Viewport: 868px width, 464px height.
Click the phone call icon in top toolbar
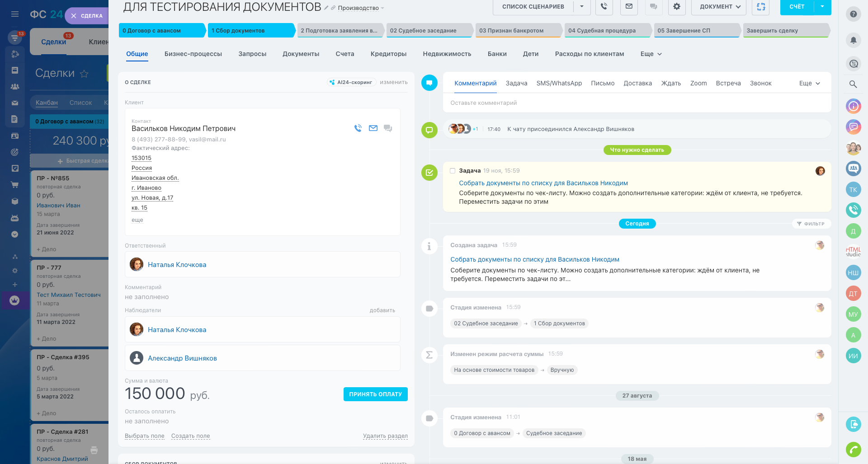pos(604,7)
